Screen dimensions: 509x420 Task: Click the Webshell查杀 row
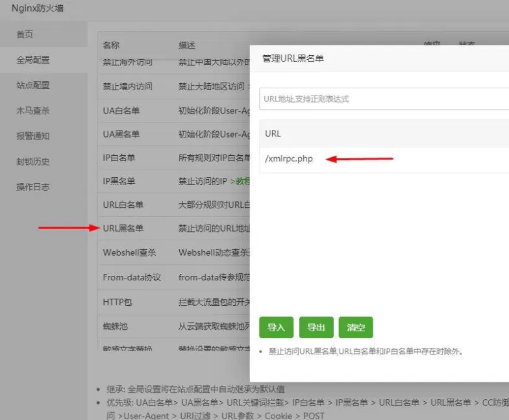pos(129,253)
